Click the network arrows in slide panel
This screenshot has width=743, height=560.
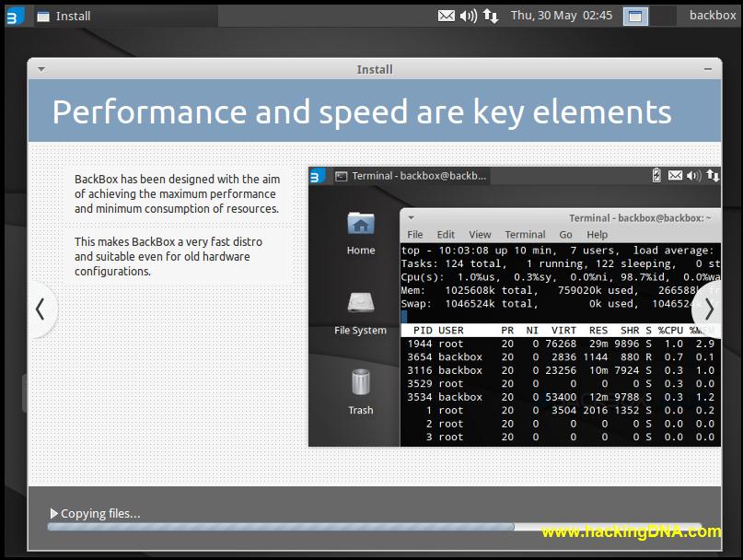coord(713,176)
